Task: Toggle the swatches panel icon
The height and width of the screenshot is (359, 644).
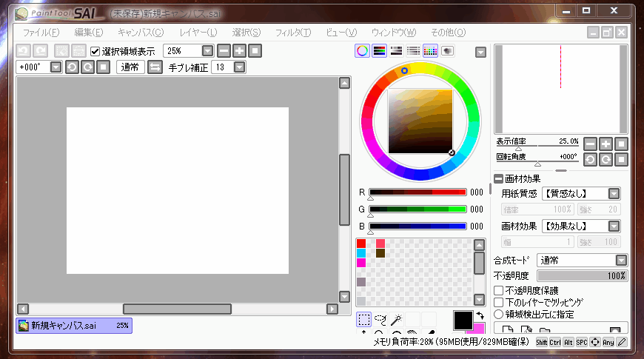Action: (430, 50)
